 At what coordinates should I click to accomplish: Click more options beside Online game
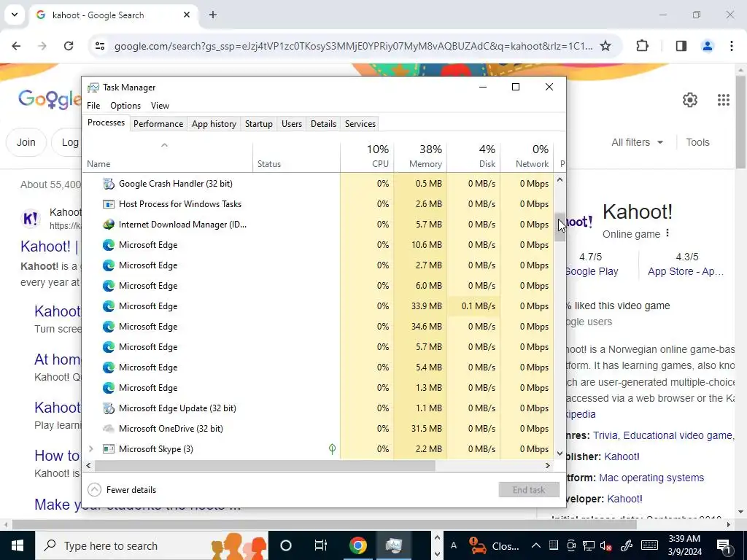click(667, 233)
